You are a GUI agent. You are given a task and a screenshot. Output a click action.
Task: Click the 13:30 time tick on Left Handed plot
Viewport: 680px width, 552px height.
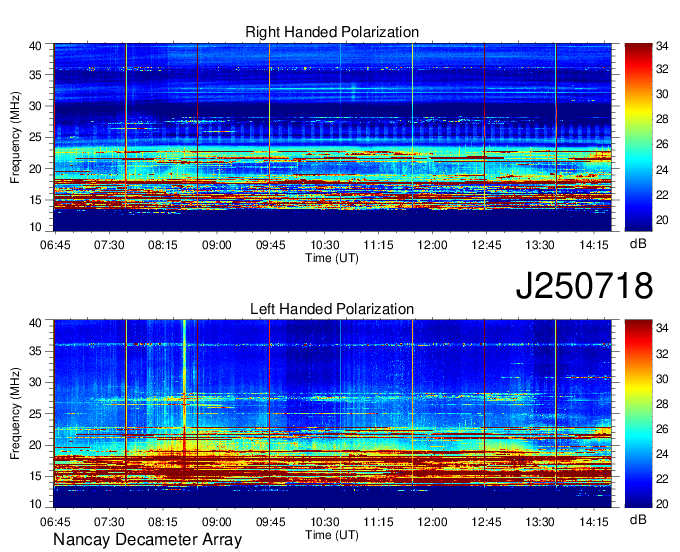coord(540,522)
